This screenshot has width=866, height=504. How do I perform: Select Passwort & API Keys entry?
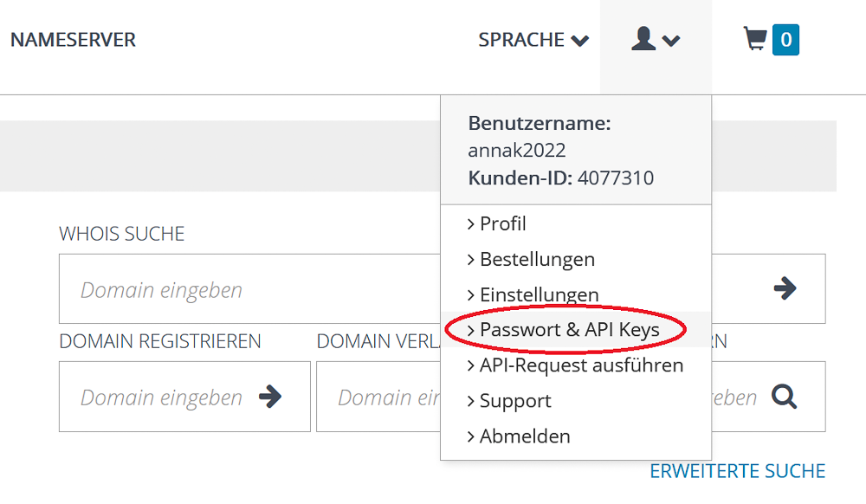570,330
